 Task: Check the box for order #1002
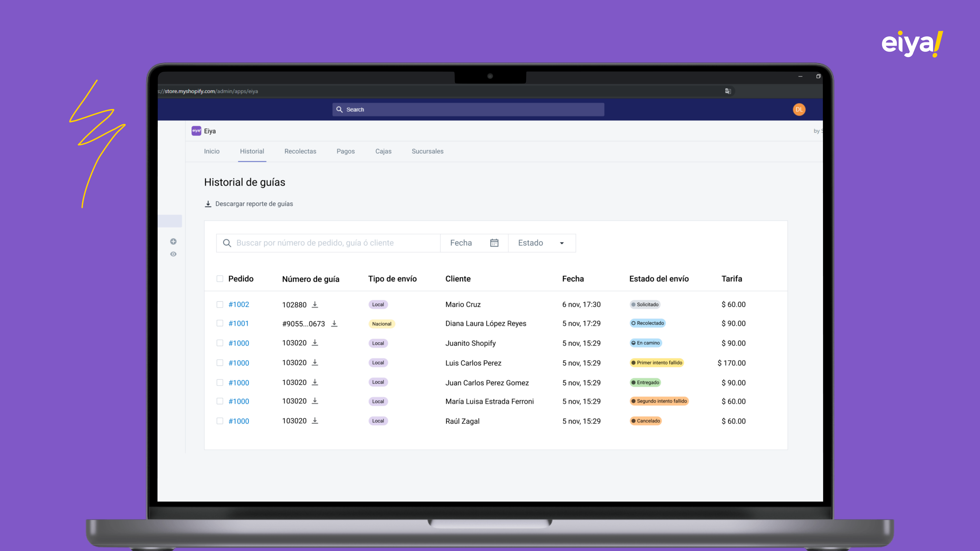220,305
